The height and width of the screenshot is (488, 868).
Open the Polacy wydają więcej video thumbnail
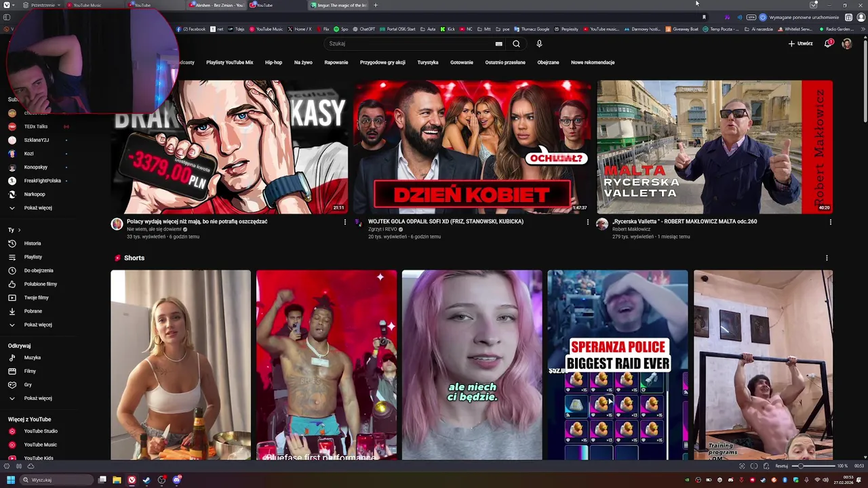[229, 147]
